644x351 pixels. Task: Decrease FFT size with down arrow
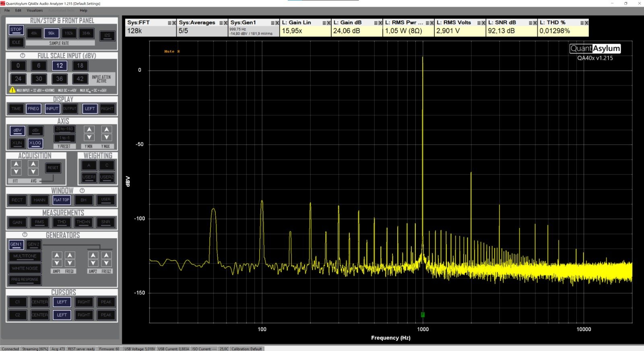tap(16, 172)
